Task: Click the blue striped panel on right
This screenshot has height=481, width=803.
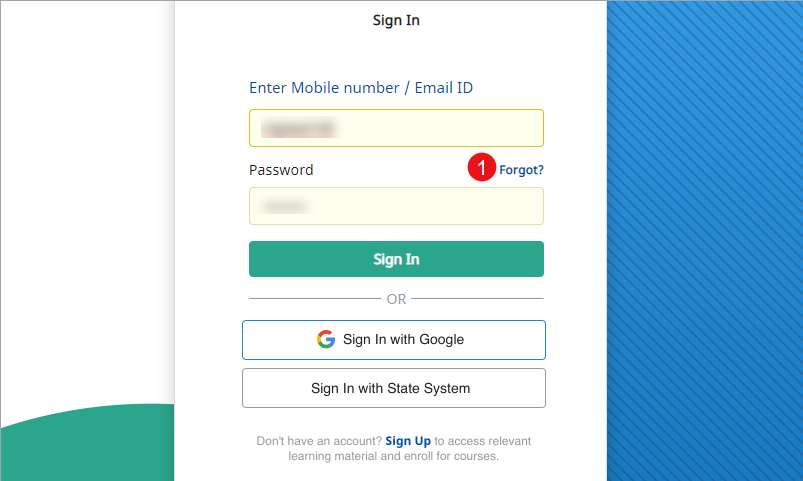Action: point(704,240)
